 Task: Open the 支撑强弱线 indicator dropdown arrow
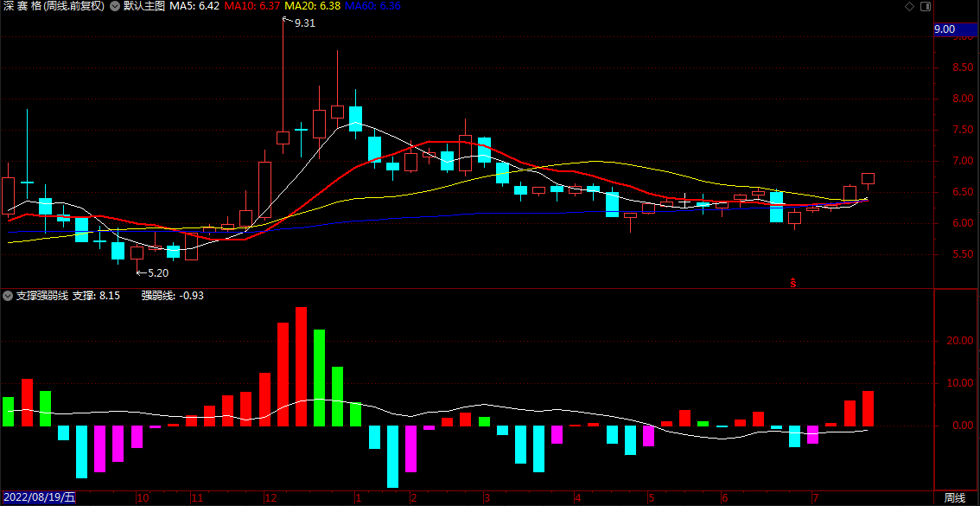(8, 295)
